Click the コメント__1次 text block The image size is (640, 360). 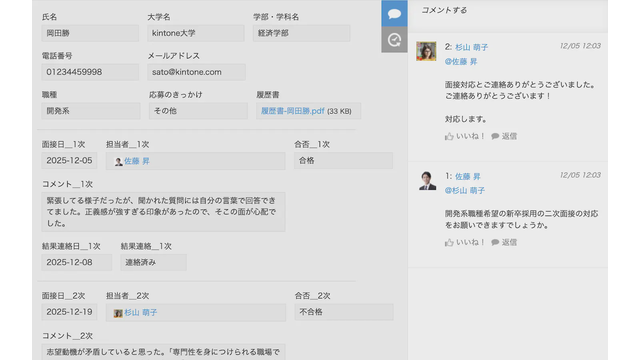coord(163,212)
